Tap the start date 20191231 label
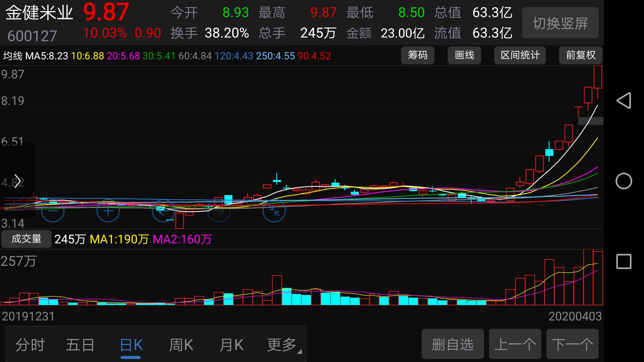The image size is (644, 362). [x=28, y=316]
